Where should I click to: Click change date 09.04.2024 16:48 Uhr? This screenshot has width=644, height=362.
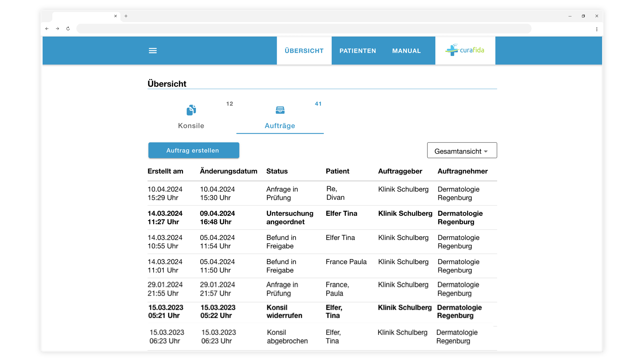[217, 218]
